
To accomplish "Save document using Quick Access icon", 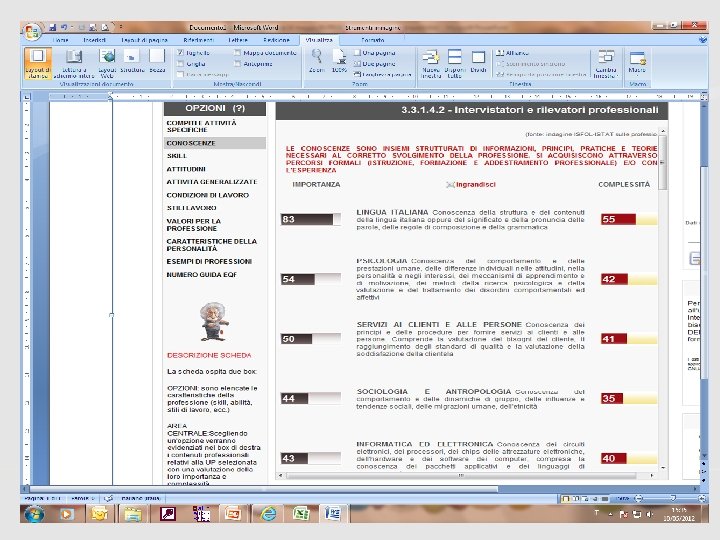I will pos(52,27).
